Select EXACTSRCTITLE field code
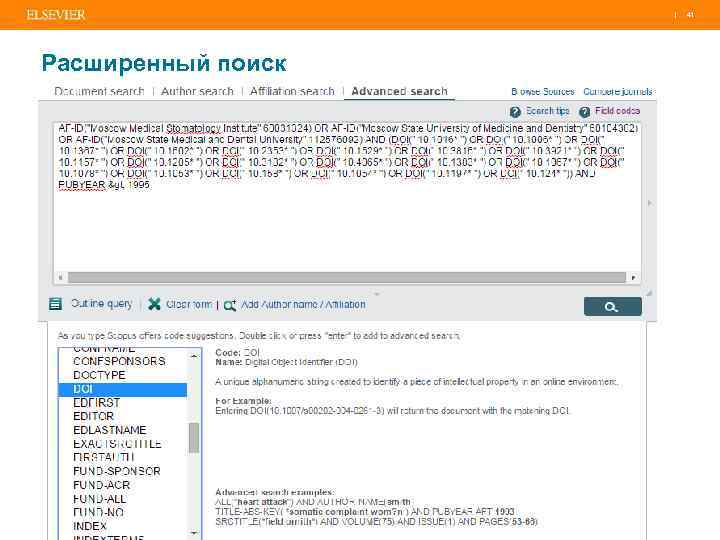Image resolution: width=720 pixels, height=540 pixels. (x=117, y=444)
